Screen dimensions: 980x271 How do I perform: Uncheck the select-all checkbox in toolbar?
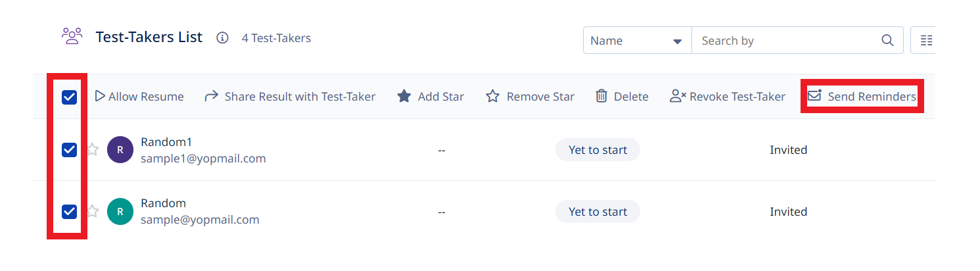point(69,97)
